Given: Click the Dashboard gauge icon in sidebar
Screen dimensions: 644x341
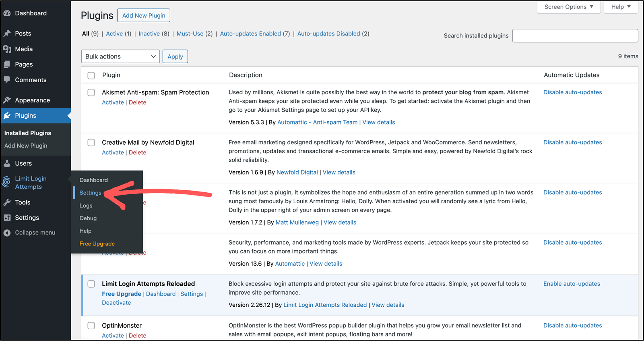Looking at the screenshot, I should 7,13.
